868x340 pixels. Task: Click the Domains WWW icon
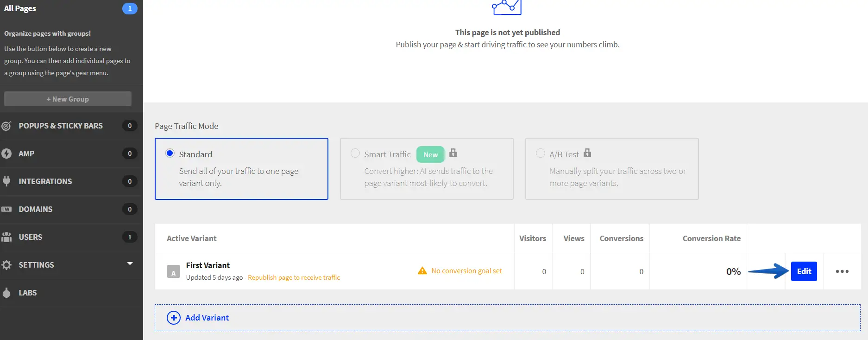click(x=6, y=209)
